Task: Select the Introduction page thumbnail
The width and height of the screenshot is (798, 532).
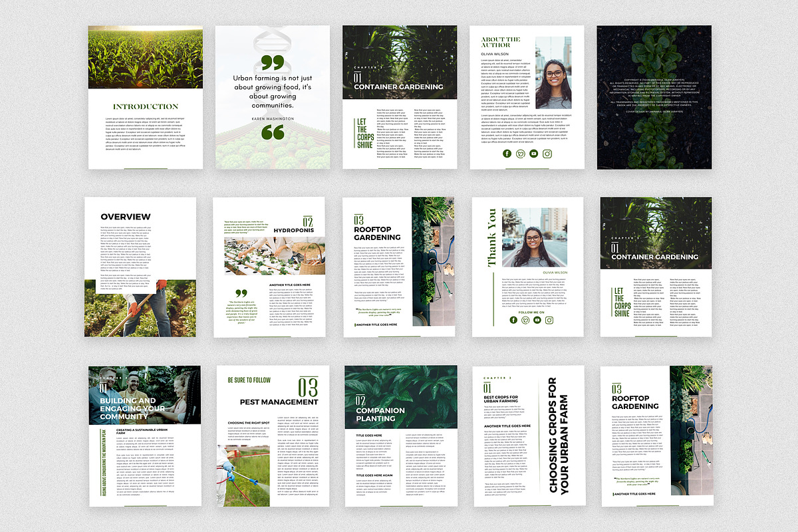Action: tap(146, 97)
